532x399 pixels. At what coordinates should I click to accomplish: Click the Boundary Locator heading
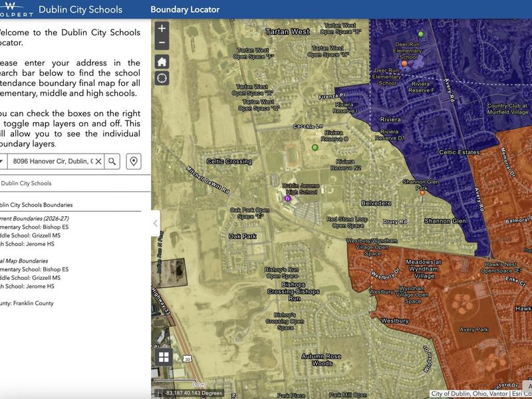[x=185, y=9]
